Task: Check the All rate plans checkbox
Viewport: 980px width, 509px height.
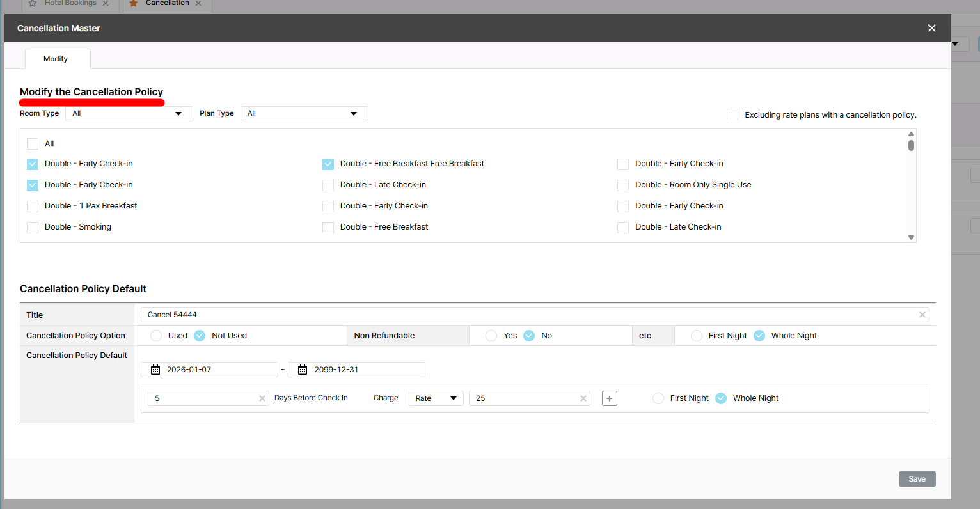Action: [33, 144]
